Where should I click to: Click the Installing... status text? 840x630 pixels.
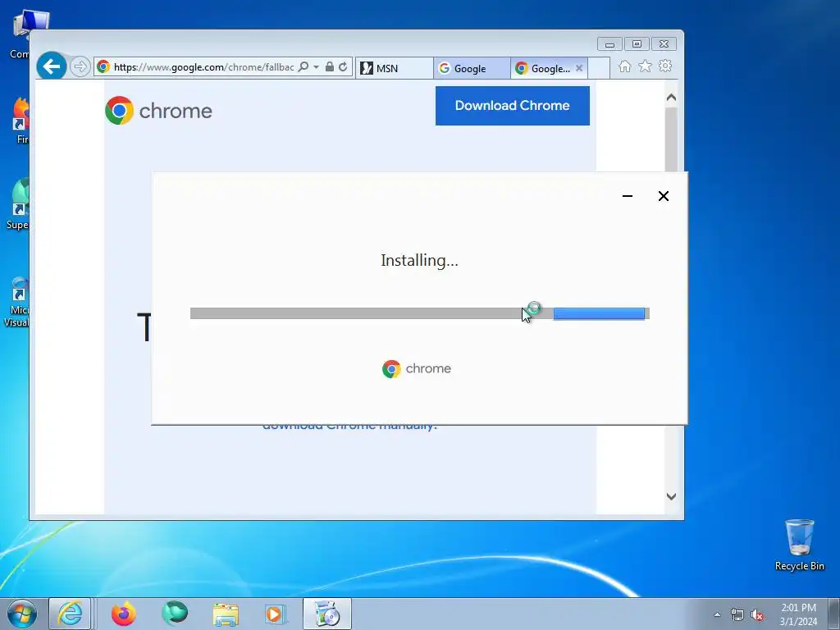[419, 260]
